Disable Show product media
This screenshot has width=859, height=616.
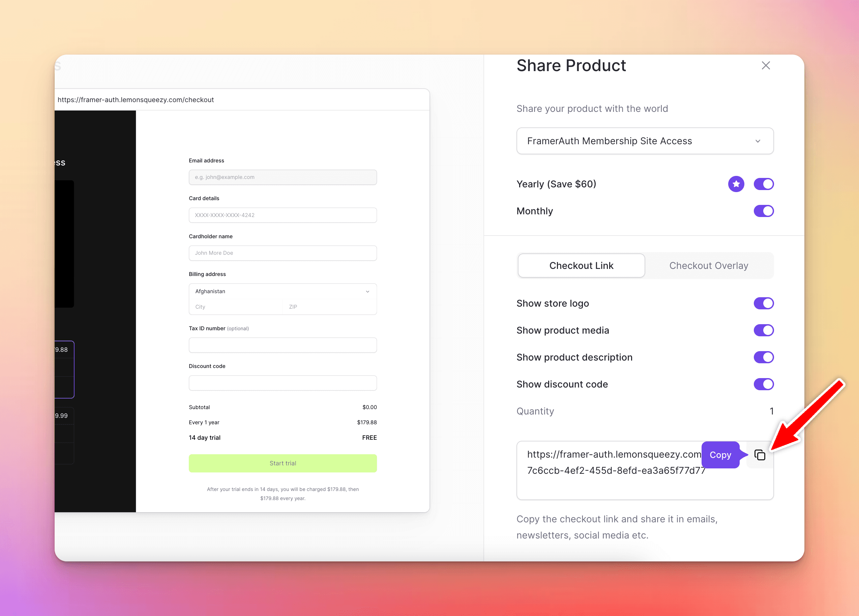764,330
